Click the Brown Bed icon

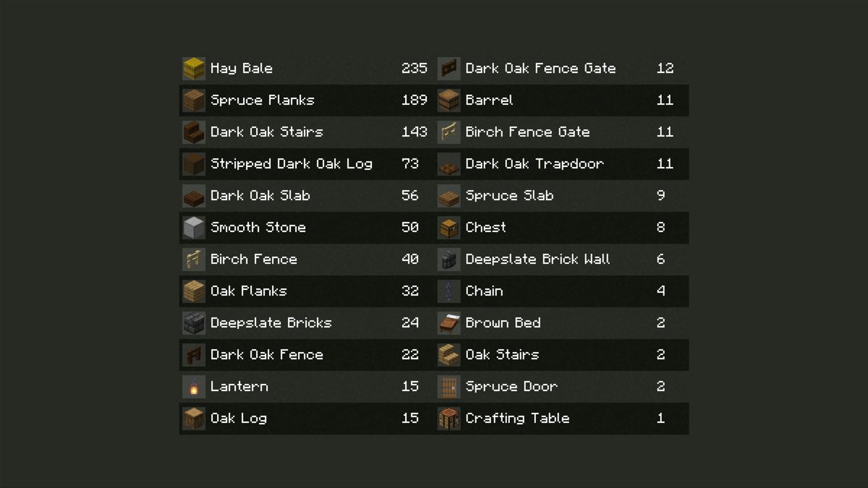[x=449, y=323]
